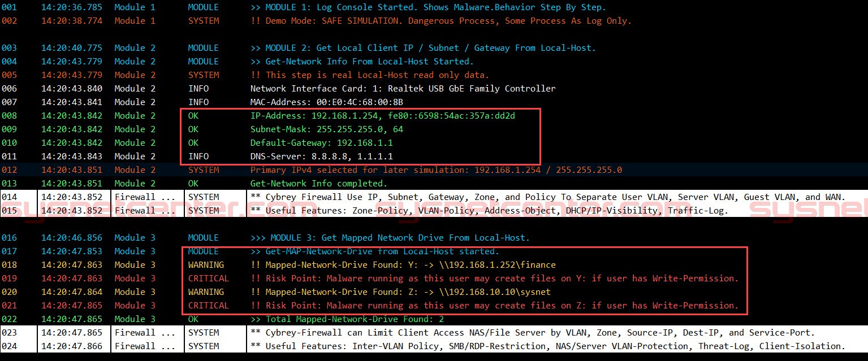The image size is (868, 361).
Task: Select the 'Risk Point' message about drive Z:
Action: (494, 306)
